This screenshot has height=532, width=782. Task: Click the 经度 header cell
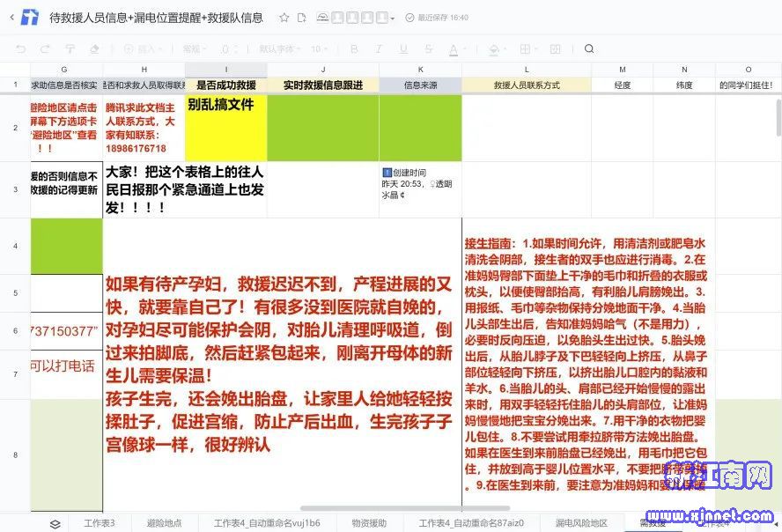coord(623,85)
